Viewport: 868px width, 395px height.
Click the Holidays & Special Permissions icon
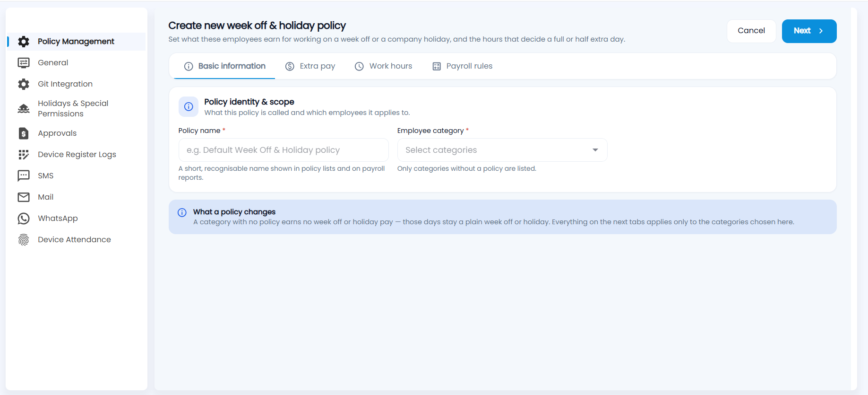pyautogui.click(x=24, y=108)
